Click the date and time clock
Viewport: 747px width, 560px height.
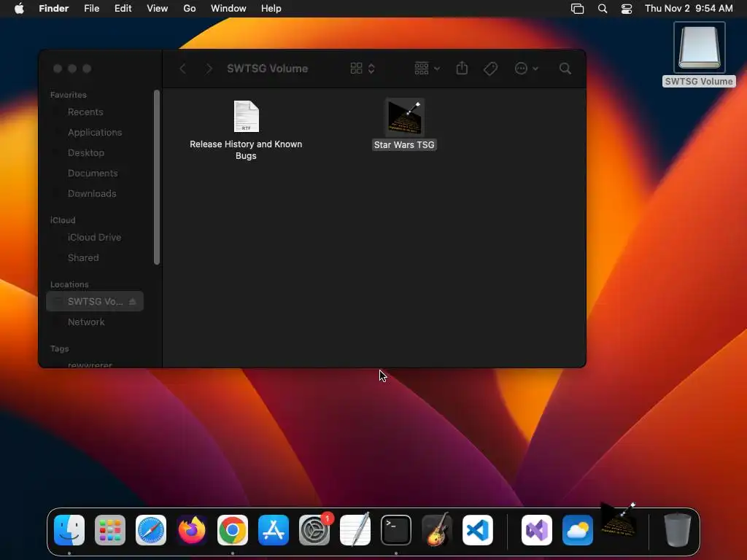click(689, 9)
